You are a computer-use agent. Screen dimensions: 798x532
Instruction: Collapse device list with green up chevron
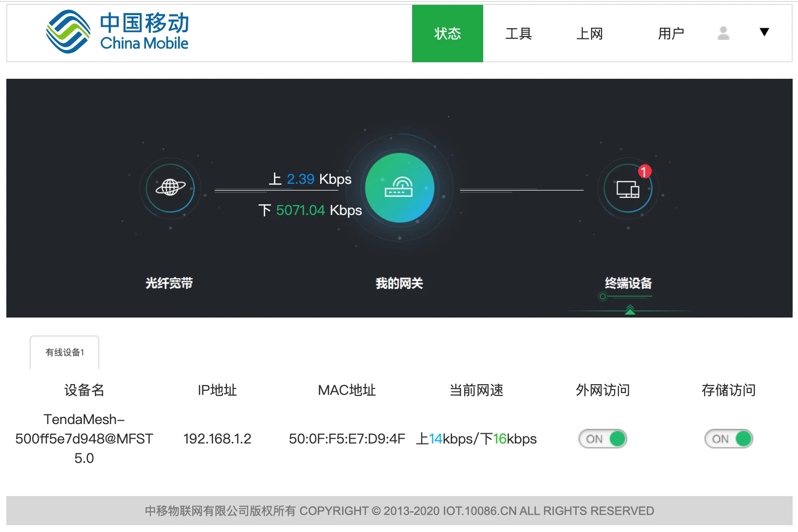pyautogui.click(x=630, y=309)
